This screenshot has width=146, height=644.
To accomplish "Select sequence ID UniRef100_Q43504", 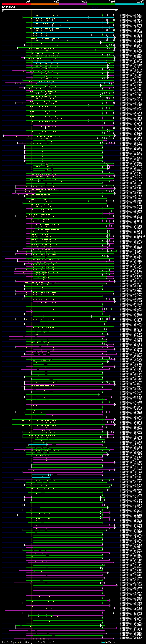I will (131, 301).
